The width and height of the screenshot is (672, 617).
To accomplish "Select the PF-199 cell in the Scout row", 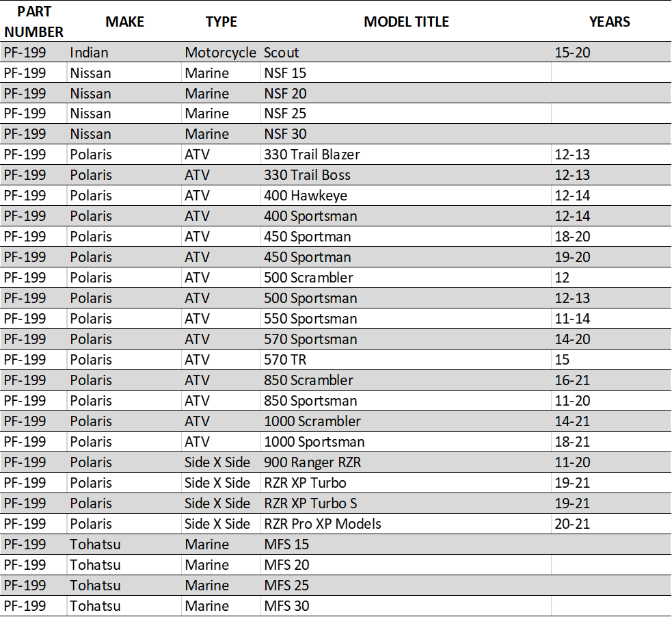I will pos(34,52).
